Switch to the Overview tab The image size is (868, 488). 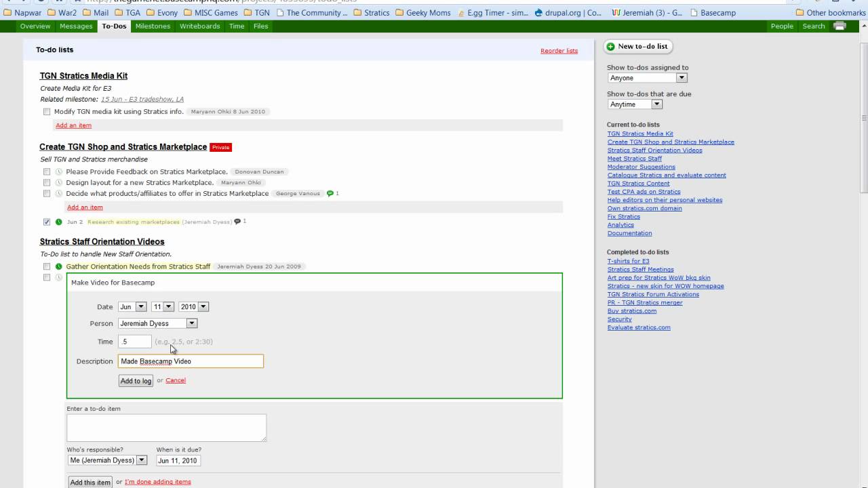pos(35,26)
